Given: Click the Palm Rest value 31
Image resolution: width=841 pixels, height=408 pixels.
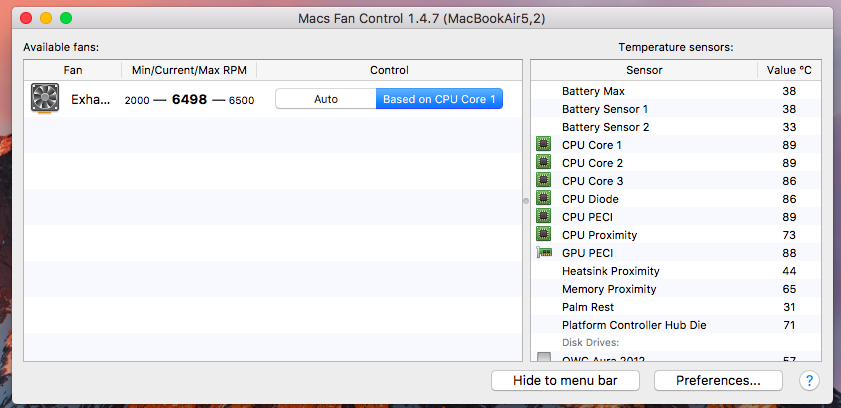Looking at the screenshot, I should click(789, 307).
